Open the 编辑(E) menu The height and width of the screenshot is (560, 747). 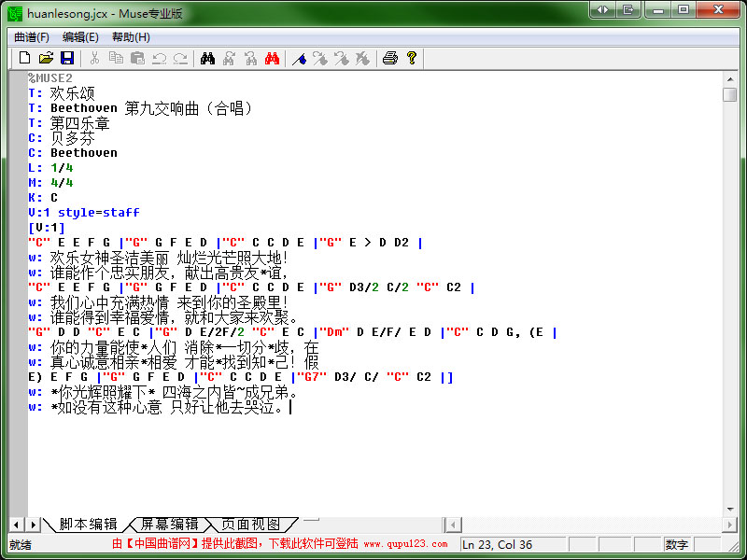coord(80,37)
